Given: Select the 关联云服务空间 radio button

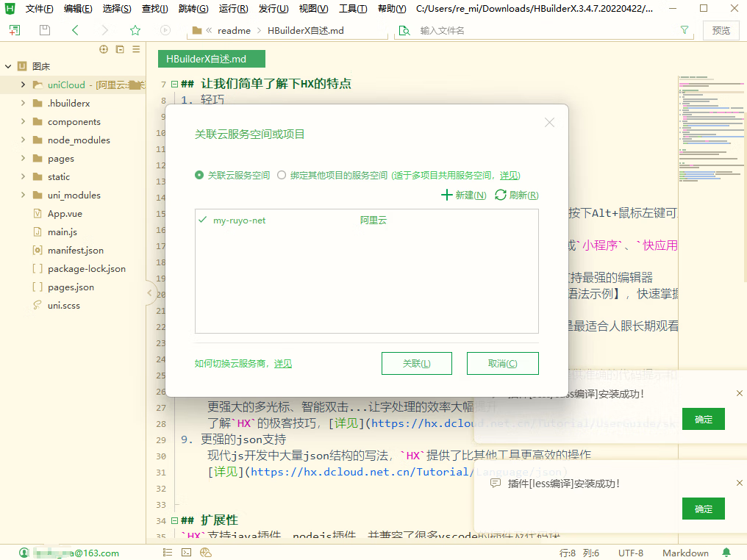Looking at the screenshot, I should (x=199, y=176).
